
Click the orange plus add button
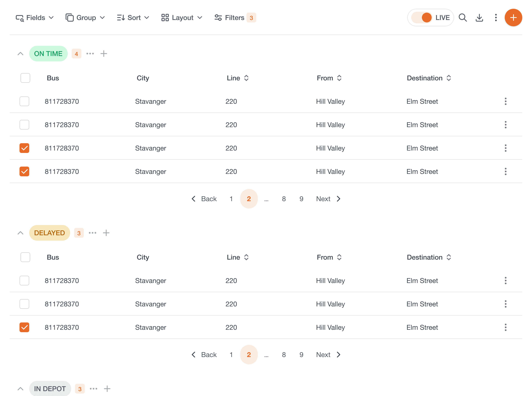(x=513, y=18)
